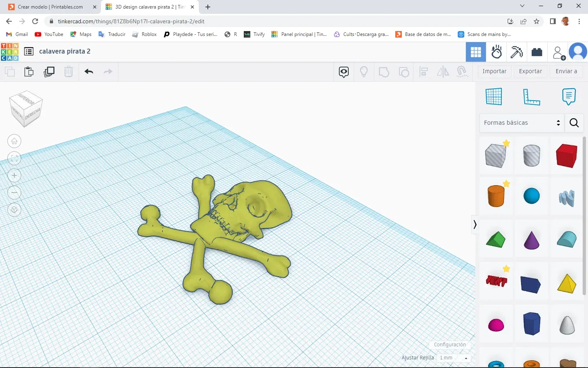588x368 pixels.
Task: Switch to 3D design grid view
Action: click(x=476, y=52)
